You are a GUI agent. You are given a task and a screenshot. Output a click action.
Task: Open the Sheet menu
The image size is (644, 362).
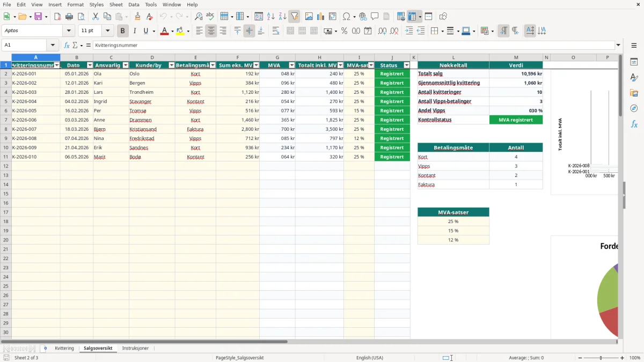pyautogui.click(x=116, y=4)
